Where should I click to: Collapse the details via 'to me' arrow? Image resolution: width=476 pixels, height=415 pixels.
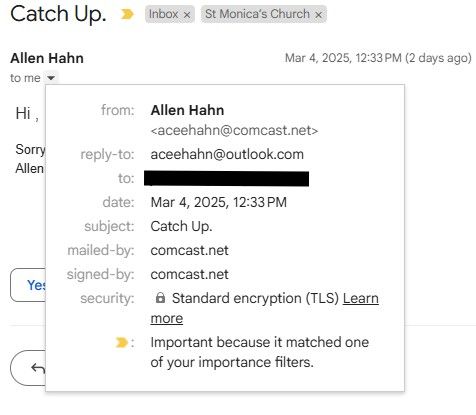51,78
